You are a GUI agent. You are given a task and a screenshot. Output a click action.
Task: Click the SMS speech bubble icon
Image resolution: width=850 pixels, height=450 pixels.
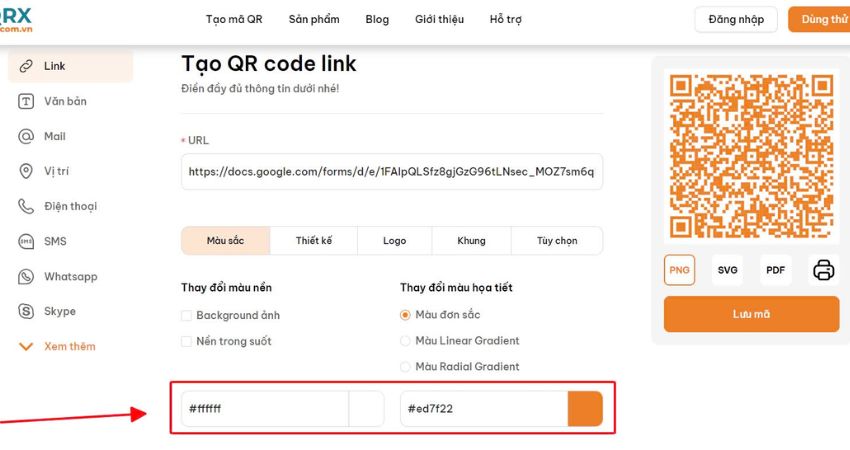[25, 241]
